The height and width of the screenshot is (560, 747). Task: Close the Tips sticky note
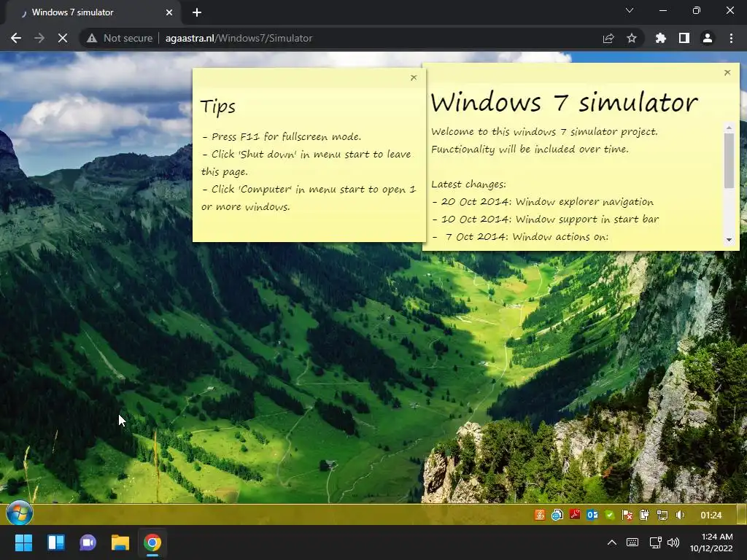414,77
